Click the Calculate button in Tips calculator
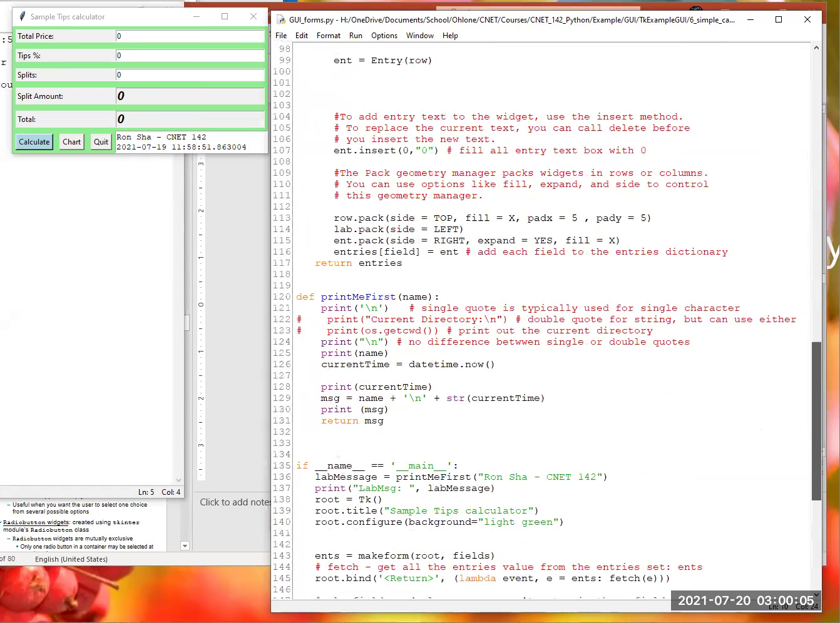Viewport: 840px width, 623px height. pos(34,142)
